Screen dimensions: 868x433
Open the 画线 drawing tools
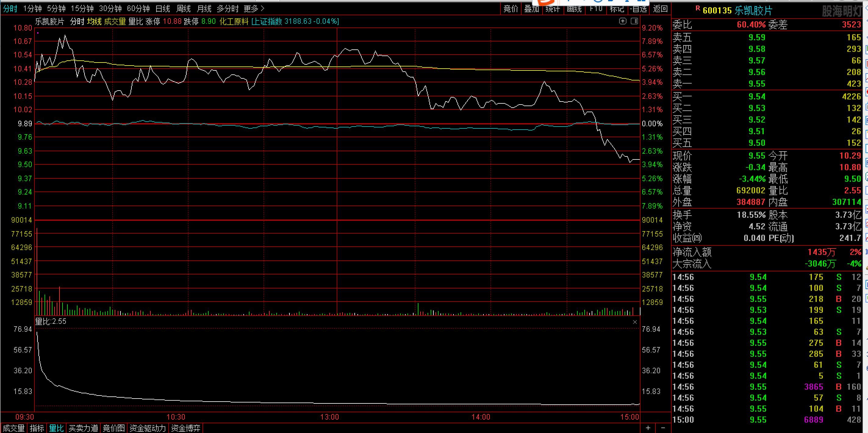pos(574,9)
